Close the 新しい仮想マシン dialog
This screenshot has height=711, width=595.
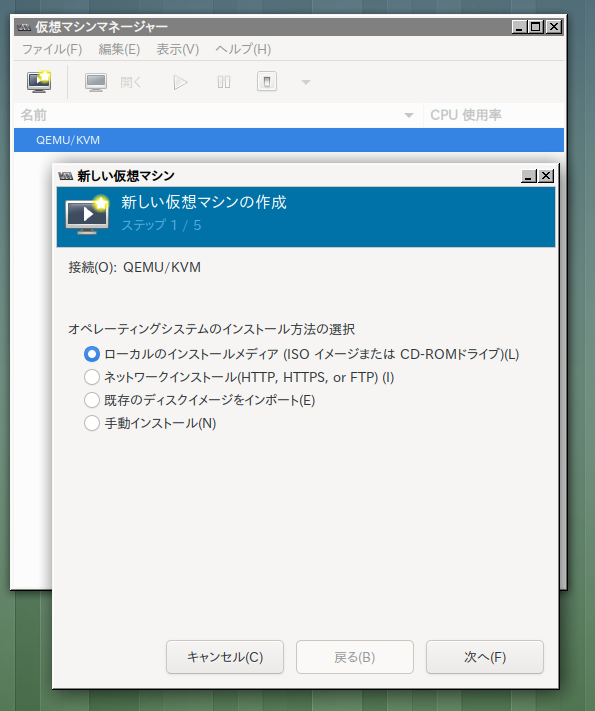click(x=546, y=176)
